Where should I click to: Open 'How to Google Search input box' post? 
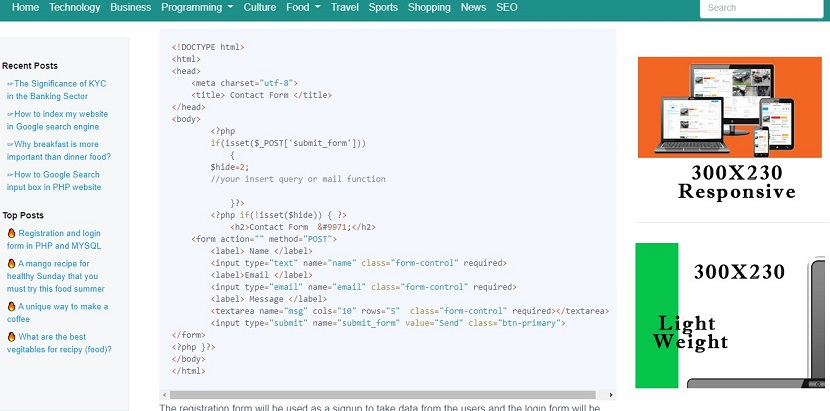click(53, 181)
